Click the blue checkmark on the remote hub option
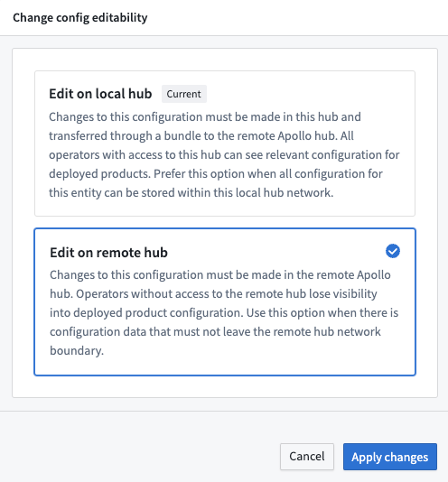This screenshot has height=482, width=448. click(393, 251)
